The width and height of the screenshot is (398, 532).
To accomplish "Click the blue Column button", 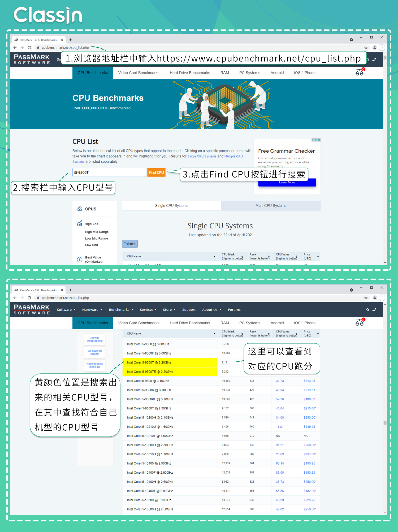I will pos(130,244).
